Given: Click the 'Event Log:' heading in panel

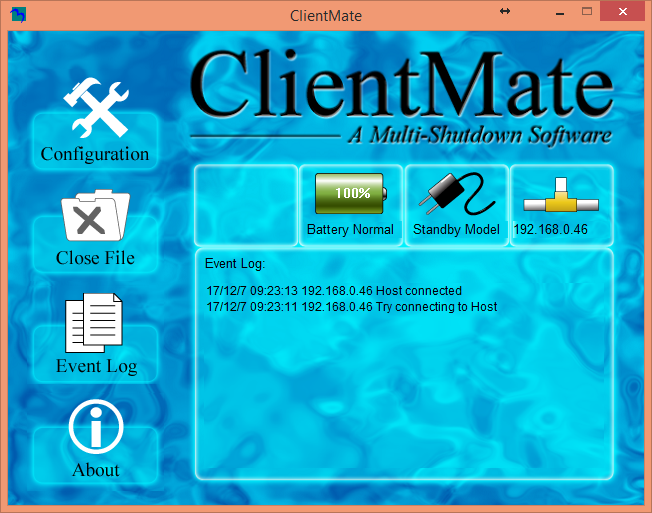Looking at the screenshot, I should coord(235,264).
